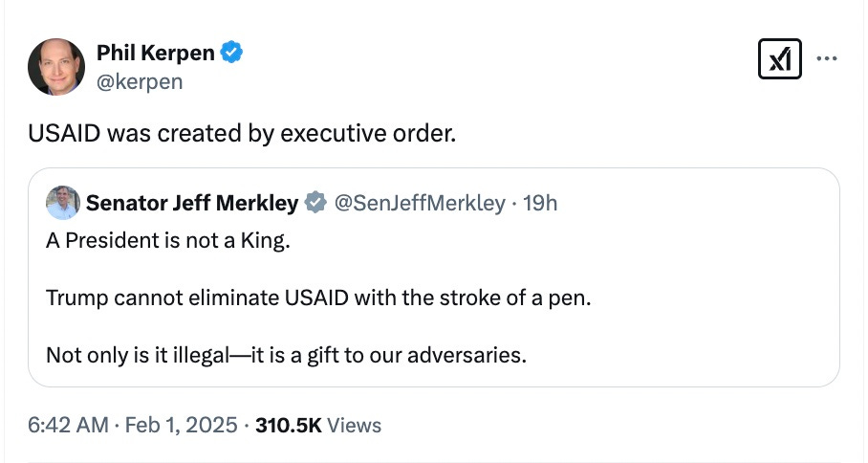Open Senator Jeff Merkley's small avatar
Viewport: 868px width, 463px height.
(x=62, y=203)
